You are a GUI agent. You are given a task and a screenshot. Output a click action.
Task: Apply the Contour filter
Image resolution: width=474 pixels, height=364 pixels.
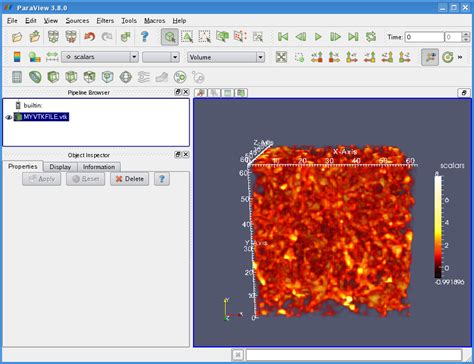coord(35,77)
